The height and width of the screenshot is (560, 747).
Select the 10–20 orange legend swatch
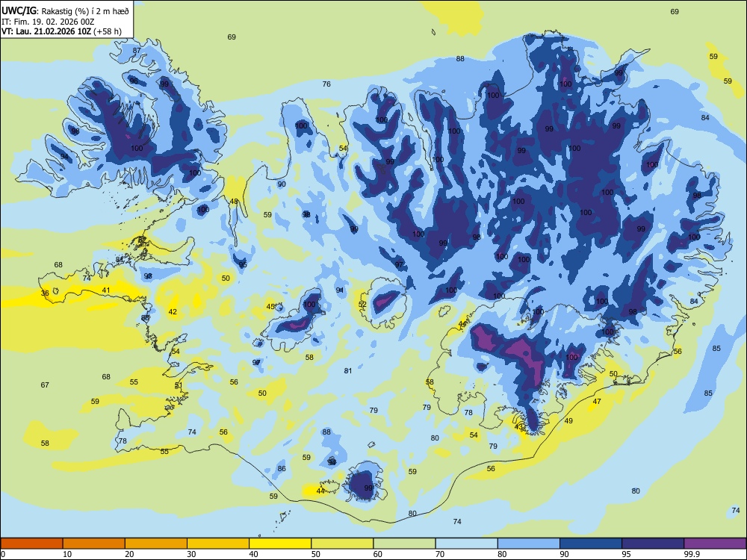(94, 544)
